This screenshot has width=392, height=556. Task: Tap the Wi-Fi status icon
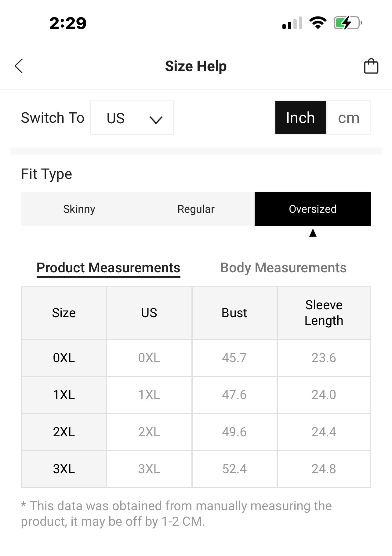[318, 23]
